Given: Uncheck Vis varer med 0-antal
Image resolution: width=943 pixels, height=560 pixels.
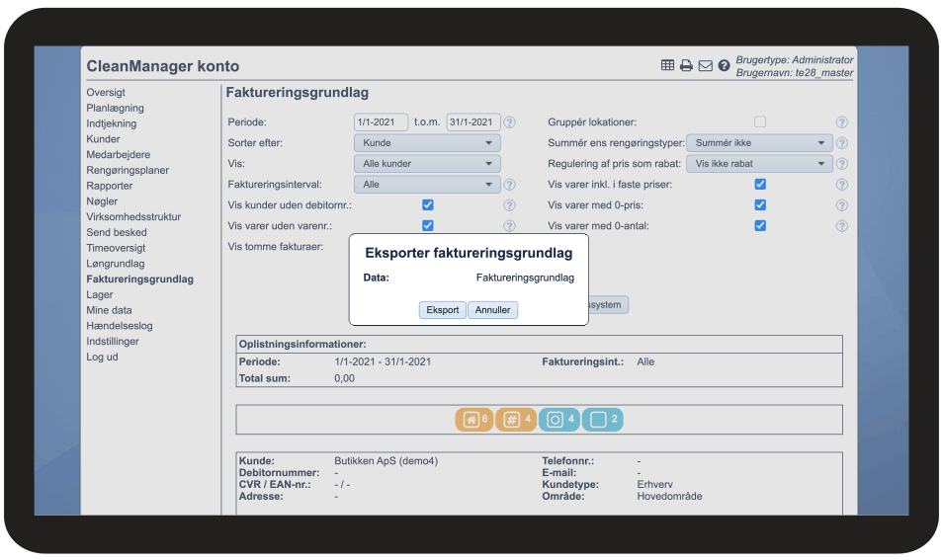Looking at the screenshot, I should 760,225.
